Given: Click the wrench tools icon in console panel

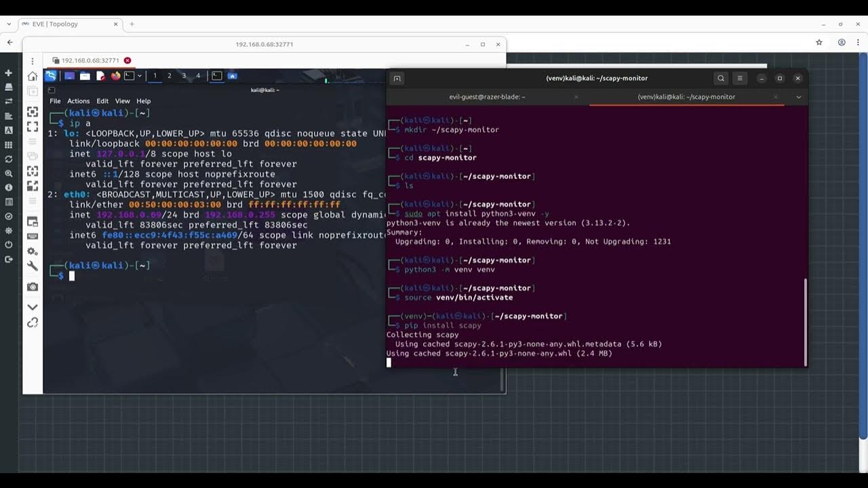Looking at the screenshot, I should pos(33,266).
